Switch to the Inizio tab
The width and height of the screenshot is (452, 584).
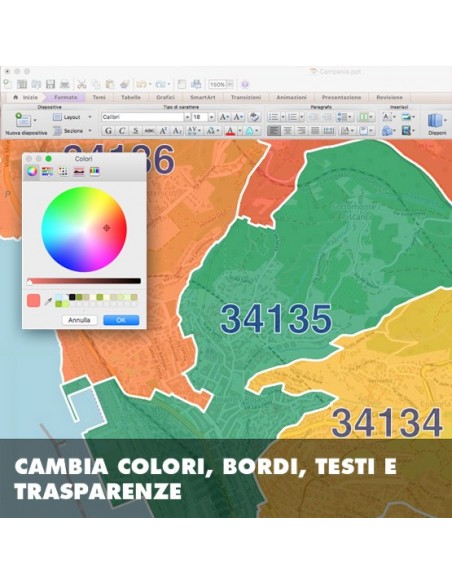click(x=26, y=97)
